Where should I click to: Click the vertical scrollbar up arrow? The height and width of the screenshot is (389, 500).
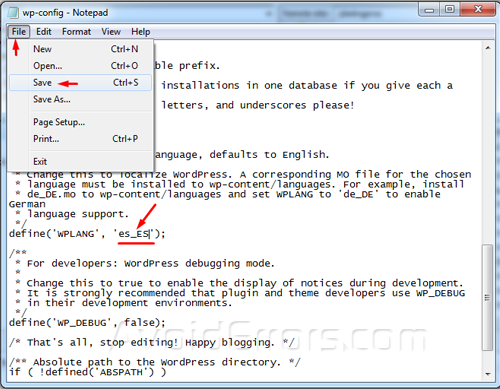pos(488,48)
